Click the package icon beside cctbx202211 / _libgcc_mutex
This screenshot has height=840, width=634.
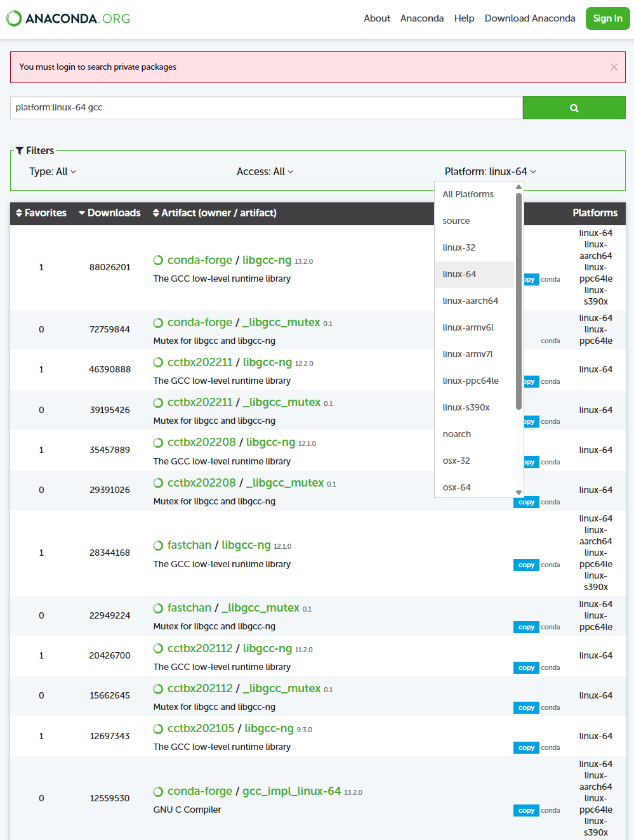(x=158, y=402)
